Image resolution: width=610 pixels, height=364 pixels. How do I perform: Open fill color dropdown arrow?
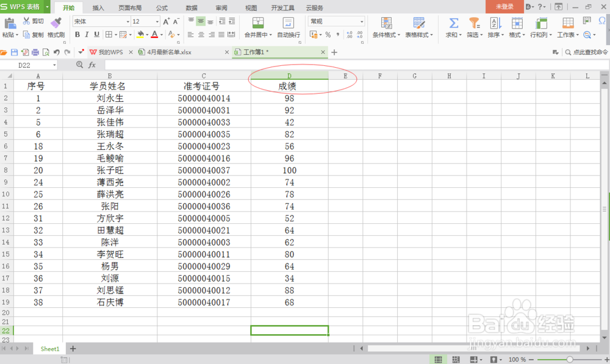coord(147,35)
